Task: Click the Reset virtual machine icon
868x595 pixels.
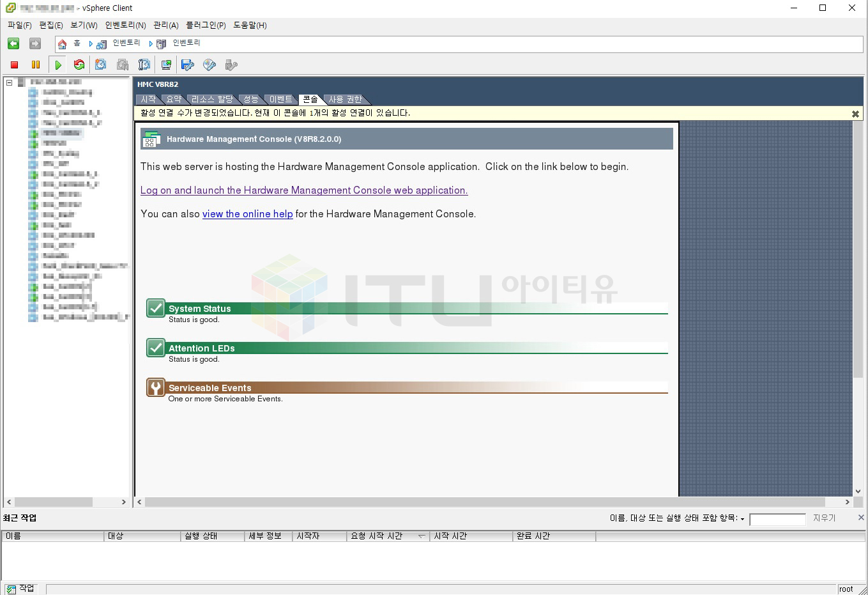Action: coord(79,65)
